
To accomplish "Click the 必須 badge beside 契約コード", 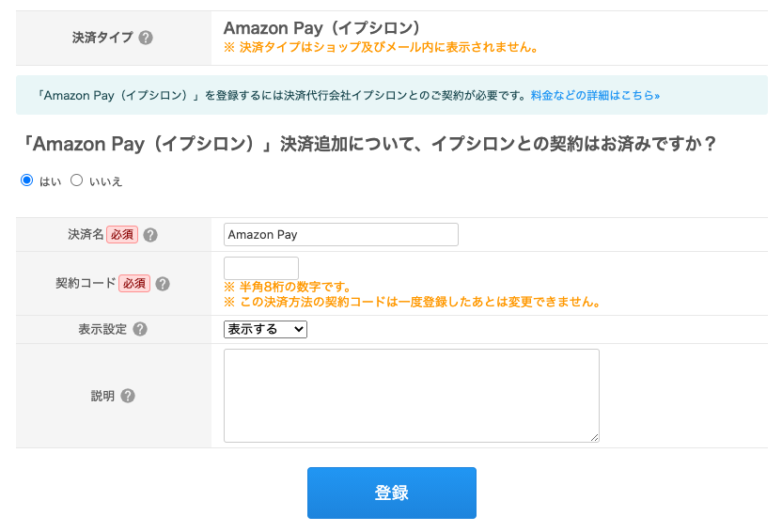I will coord(134,283).
